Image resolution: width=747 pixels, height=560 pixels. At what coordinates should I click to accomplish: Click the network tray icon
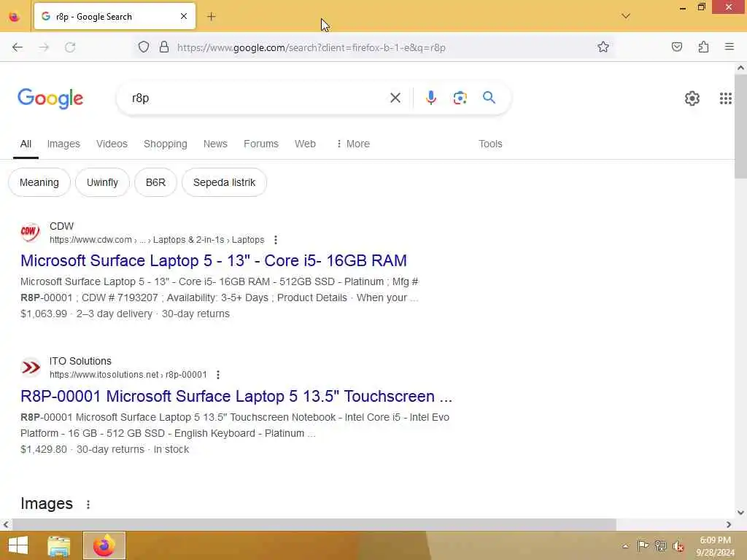coord(660,545)
